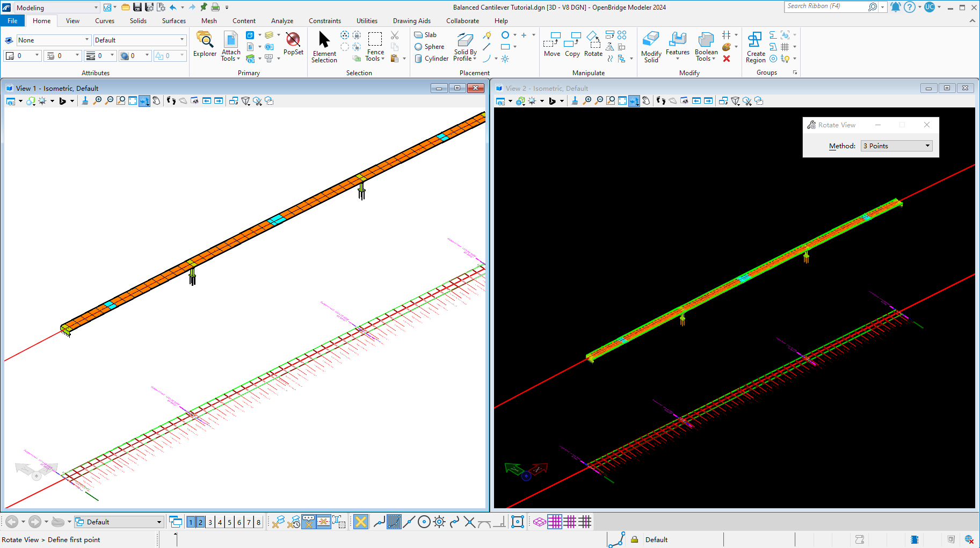Launch the PopSet toggle tool
This screenshot has width=980, height=548.
point(293,46)
